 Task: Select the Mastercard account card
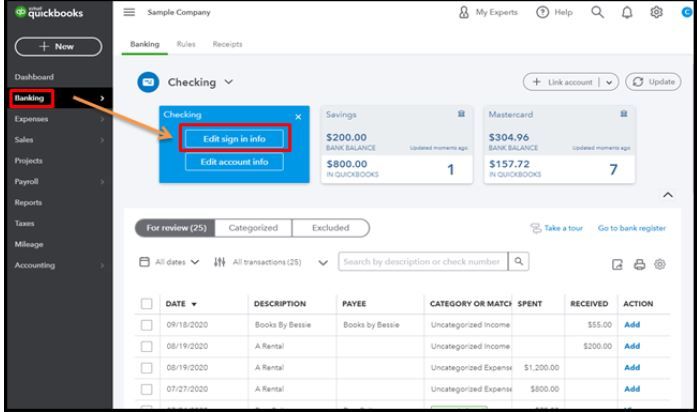tap(559, 144)
